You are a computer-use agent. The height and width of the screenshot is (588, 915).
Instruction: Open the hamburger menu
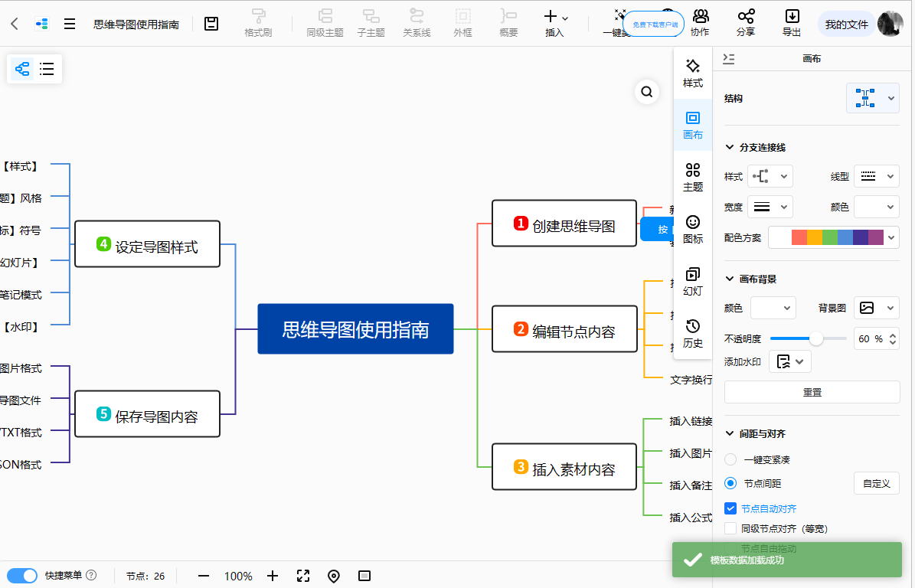pos(70,24)
